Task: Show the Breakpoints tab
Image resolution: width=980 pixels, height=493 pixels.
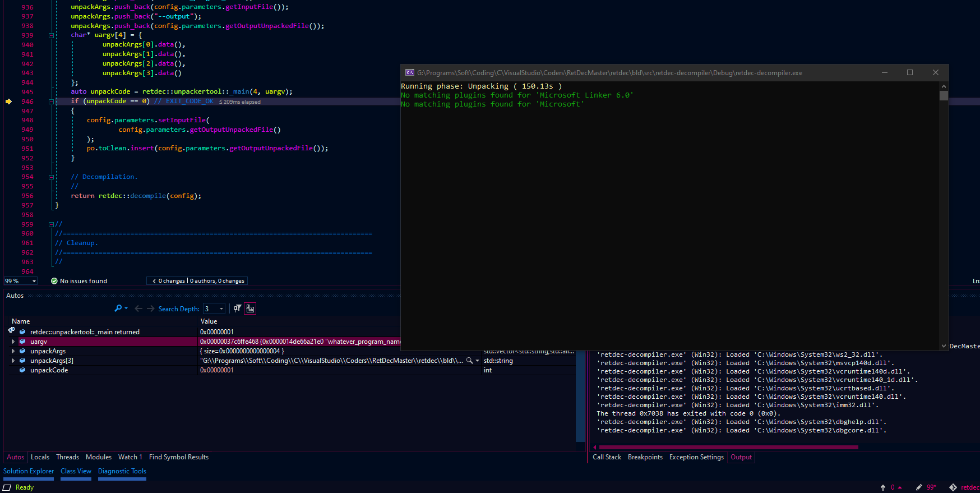Action: 645,457
